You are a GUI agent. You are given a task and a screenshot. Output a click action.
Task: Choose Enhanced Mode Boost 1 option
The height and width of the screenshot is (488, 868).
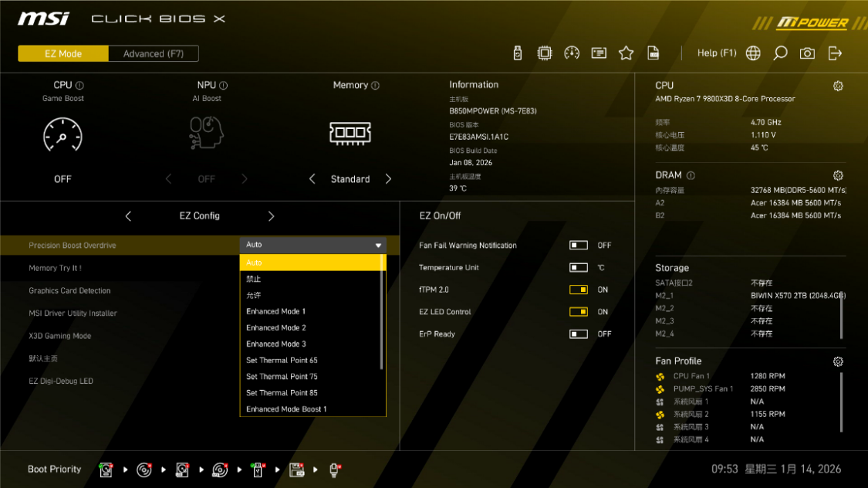point(310,408)
